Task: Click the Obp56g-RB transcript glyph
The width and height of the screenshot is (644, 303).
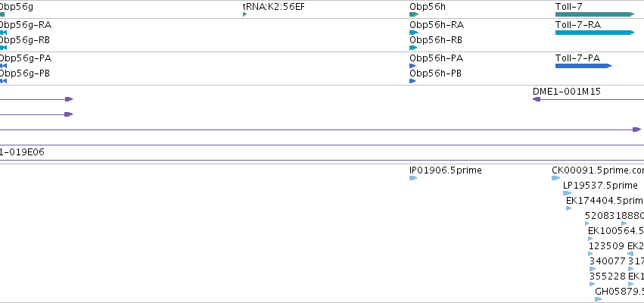Action: coord(3,48)
